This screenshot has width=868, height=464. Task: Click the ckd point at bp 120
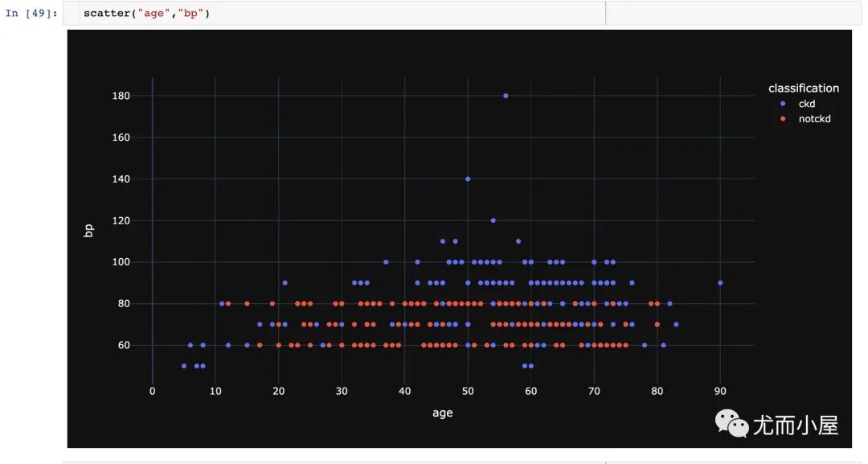point(493,220)
